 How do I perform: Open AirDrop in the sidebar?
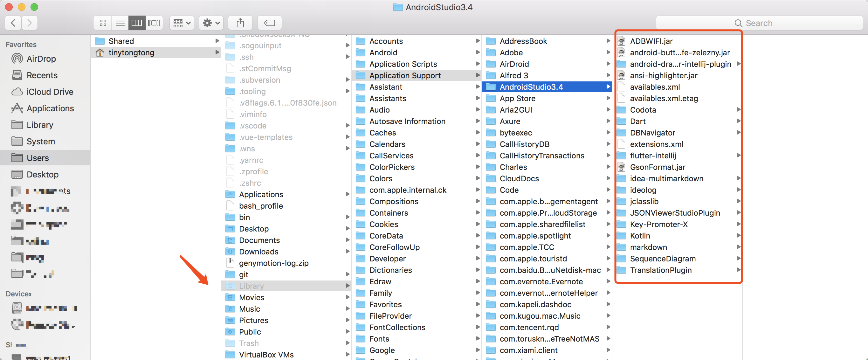click(x=41, y=59)
